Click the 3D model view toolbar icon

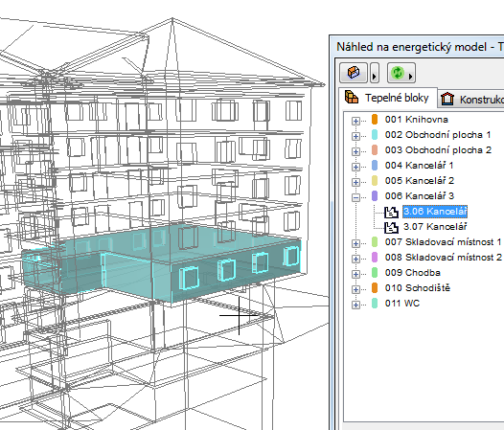coord(354,73)
